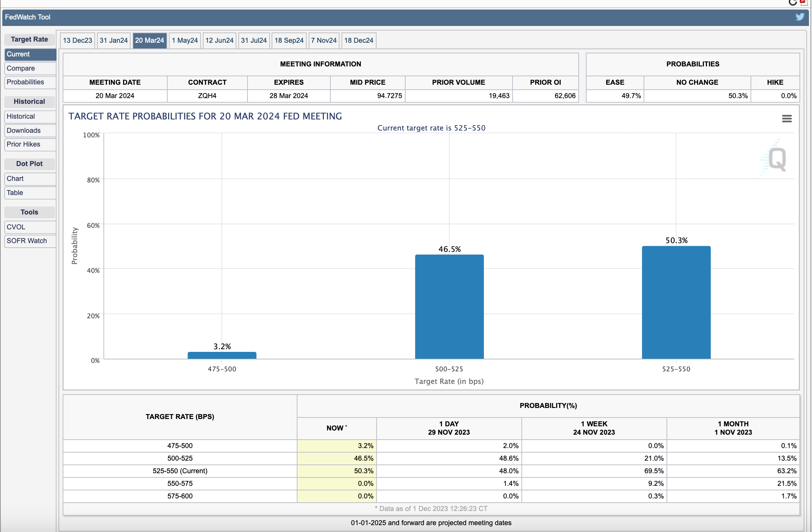
Task: Open SOFR Watch tool
Action: point(30,241)
